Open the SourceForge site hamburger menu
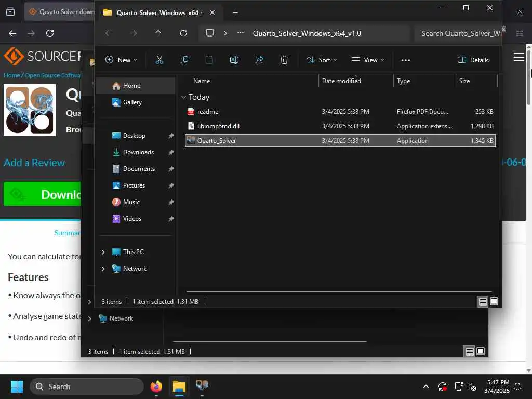 tap(519, 57)
